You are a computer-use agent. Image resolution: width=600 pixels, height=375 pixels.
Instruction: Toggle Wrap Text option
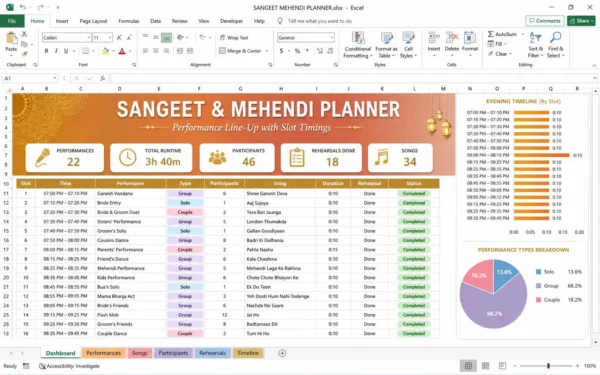[234, 38]
